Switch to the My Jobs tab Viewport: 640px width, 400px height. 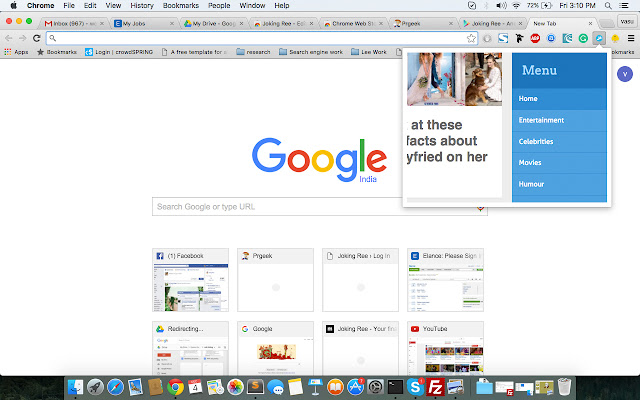click(144, 24)
